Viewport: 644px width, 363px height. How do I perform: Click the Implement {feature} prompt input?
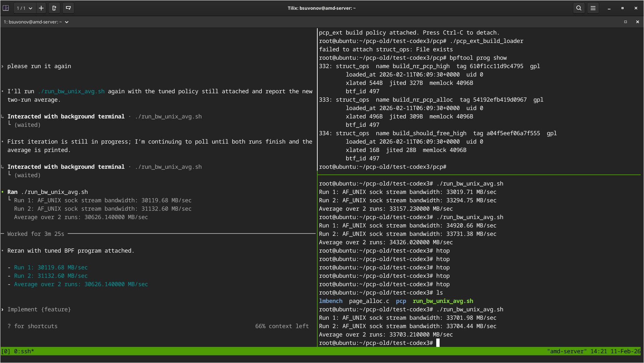[39, 309]
